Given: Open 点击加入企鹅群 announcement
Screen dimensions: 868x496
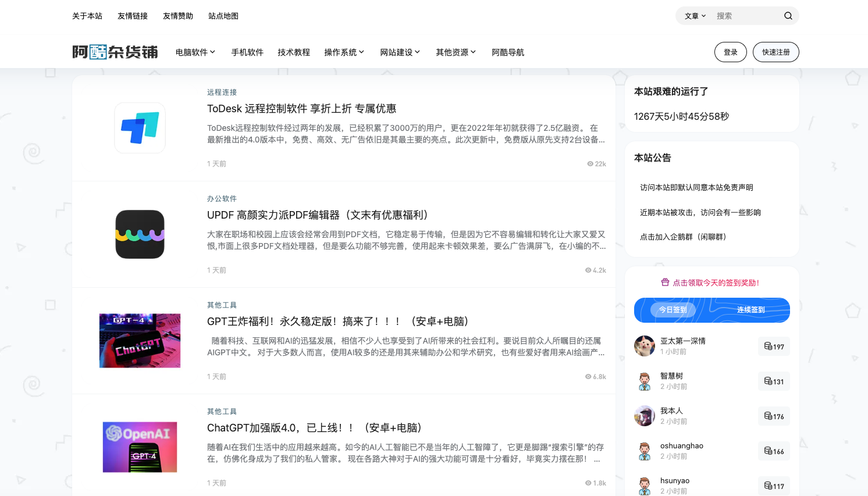Looking at the screenshot, I should [685, 237].
